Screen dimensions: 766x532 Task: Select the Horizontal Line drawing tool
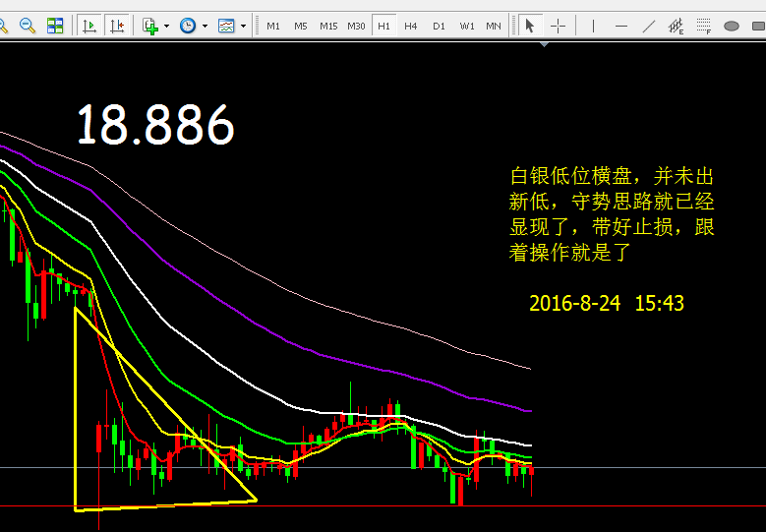(620, 26)
